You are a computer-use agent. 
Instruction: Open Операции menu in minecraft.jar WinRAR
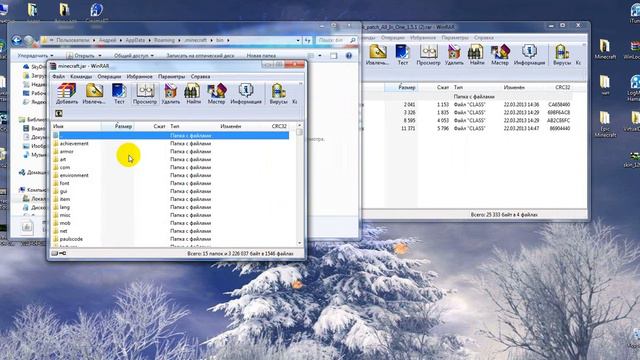tap(109, 76)
